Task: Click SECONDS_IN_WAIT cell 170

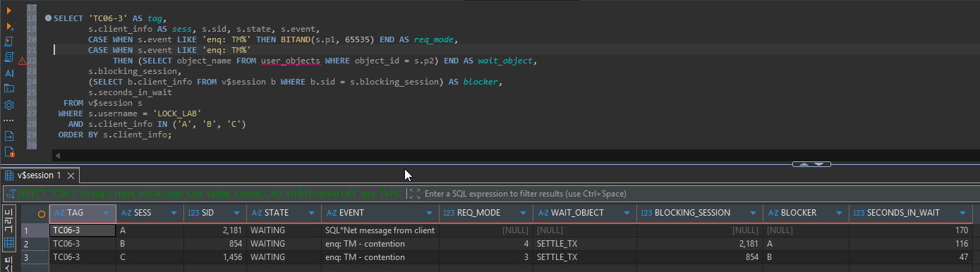Action: pyautogui.click(x=910, y=230)
